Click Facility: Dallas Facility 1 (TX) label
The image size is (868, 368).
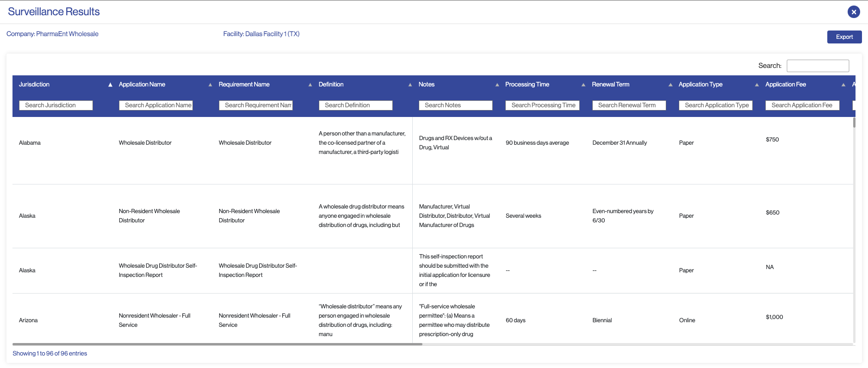coord(261,34)
